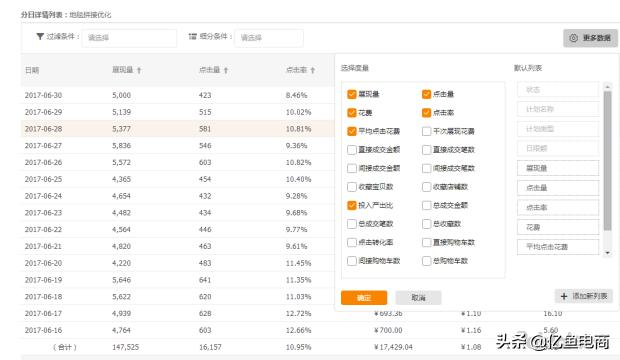Click the impressions value 5,000
Viewport: 620px width, 360px height.
tap(121, 95)
